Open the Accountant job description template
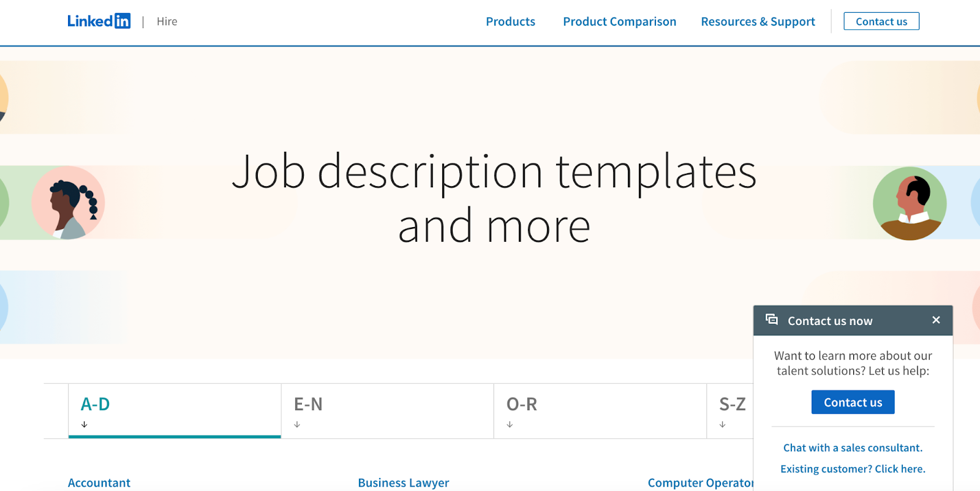Screen dimensions: 980x491 tap(99, 482)
